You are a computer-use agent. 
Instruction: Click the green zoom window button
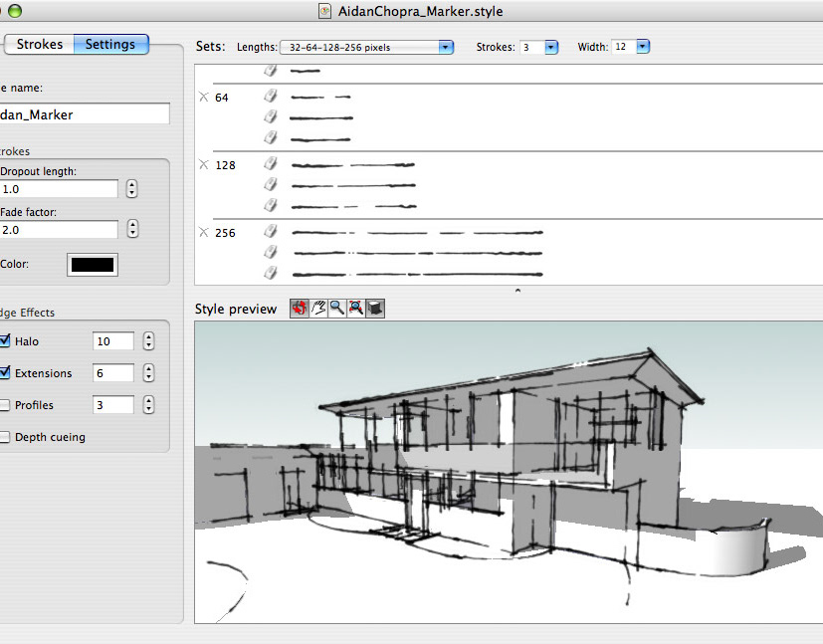15,11
